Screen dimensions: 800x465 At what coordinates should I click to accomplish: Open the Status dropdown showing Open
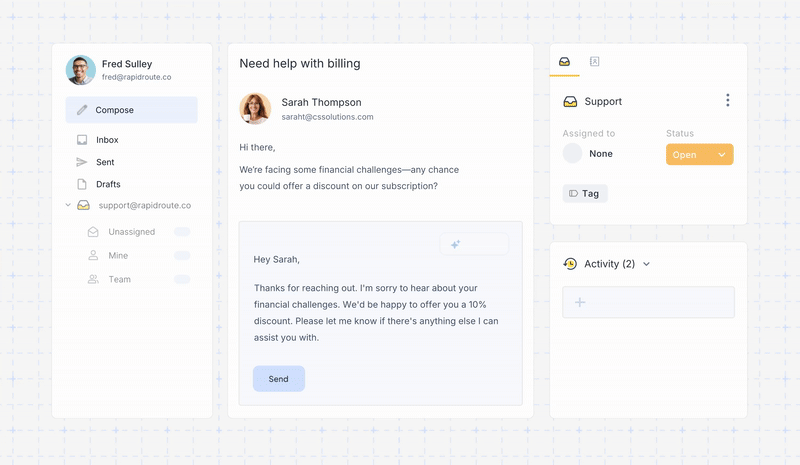pyautogui.click(x=699, y=155)
